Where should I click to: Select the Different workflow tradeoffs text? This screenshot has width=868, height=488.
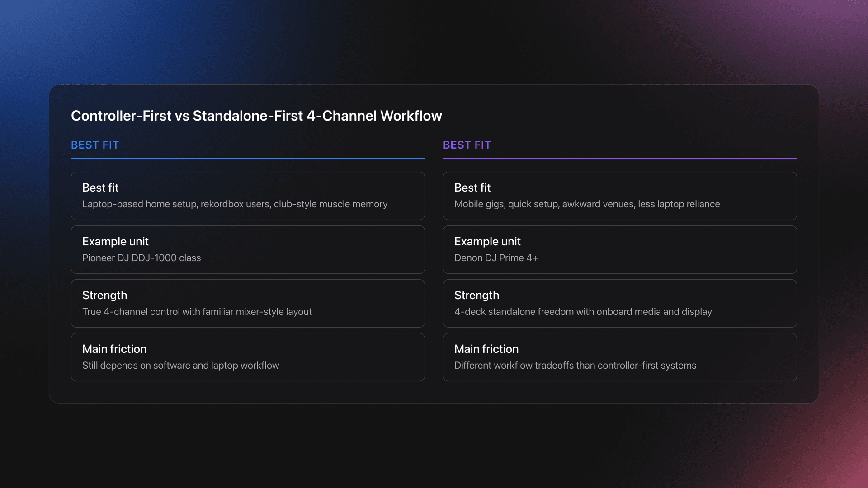575,366
